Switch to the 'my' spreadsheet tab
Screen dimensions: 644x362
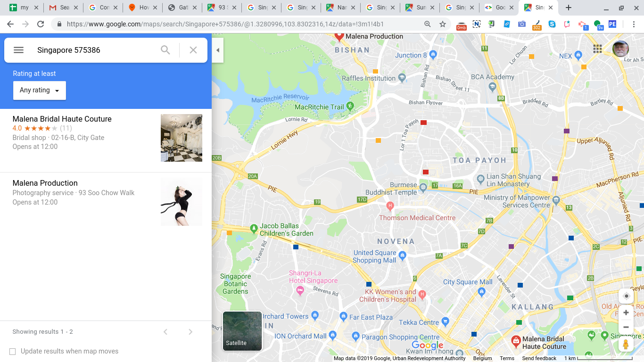(x=24, y=8)
